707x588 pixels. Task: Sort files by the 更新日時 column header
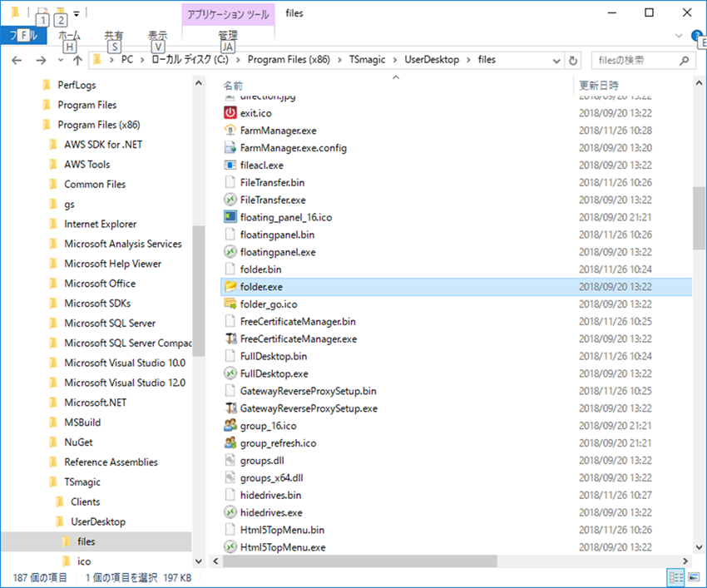599,86
